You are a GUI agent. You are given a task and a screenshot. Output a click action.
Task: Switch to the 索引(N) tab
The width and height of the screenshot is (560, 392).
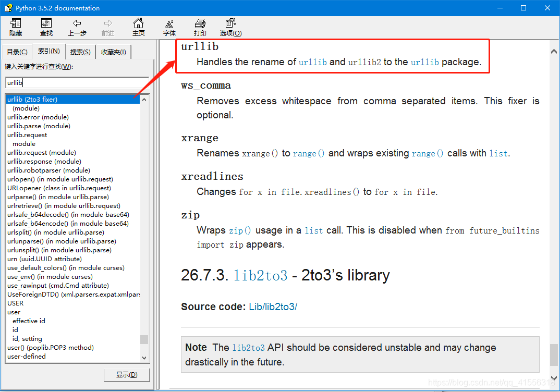click(x=49, y=52)
